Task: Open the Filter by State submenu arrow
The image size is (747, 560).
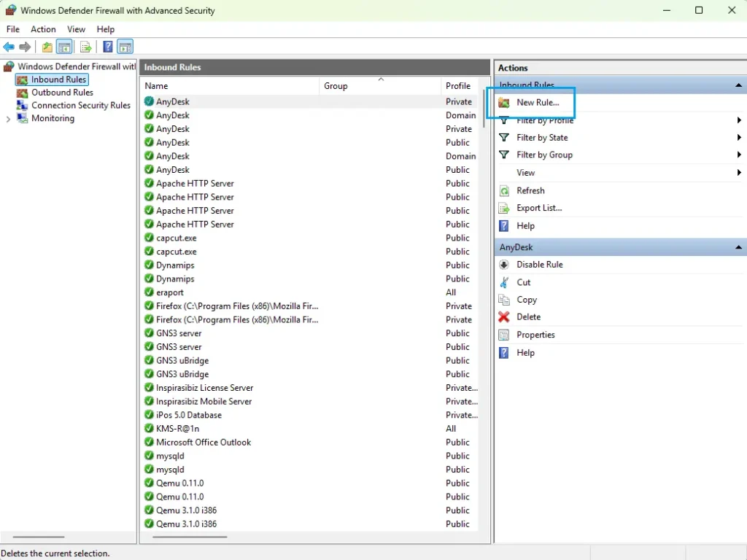Action: (739, 138)
